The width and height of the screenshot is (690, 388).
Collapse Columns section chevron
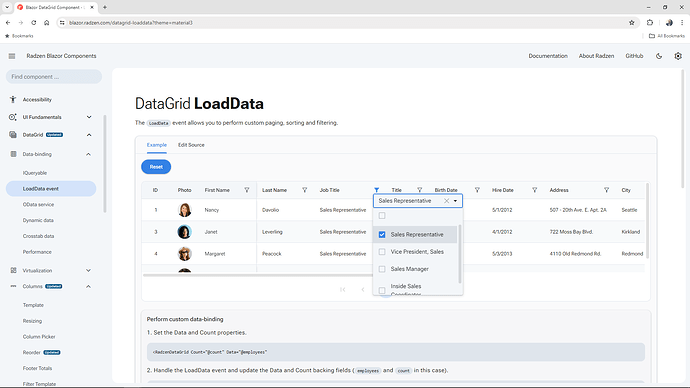[x=88, y=286]
